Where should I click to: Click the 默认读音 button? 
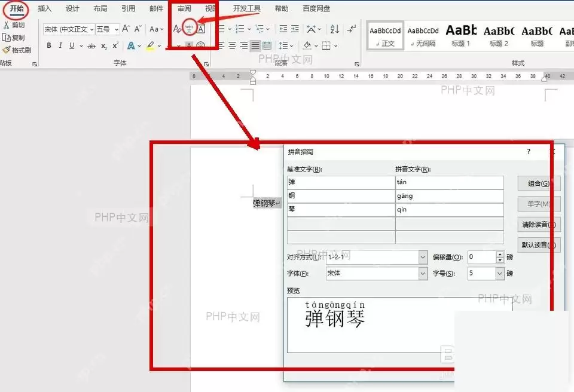539,245
